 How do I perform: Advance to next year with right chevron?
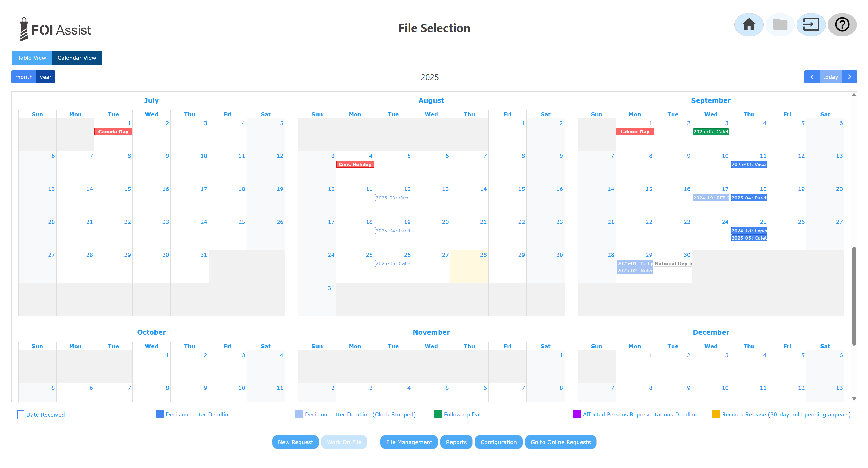[x=849, y=77]
